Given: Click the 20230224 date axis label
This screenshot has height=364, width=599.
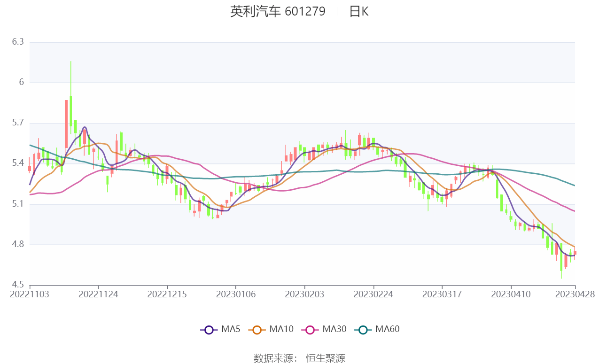Looking at the screenshot, I should (373, 294).
